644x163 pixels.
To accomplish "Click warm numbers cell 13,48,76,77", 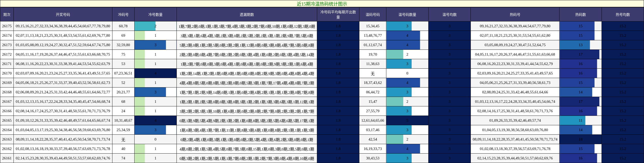I will click(373, 35).
